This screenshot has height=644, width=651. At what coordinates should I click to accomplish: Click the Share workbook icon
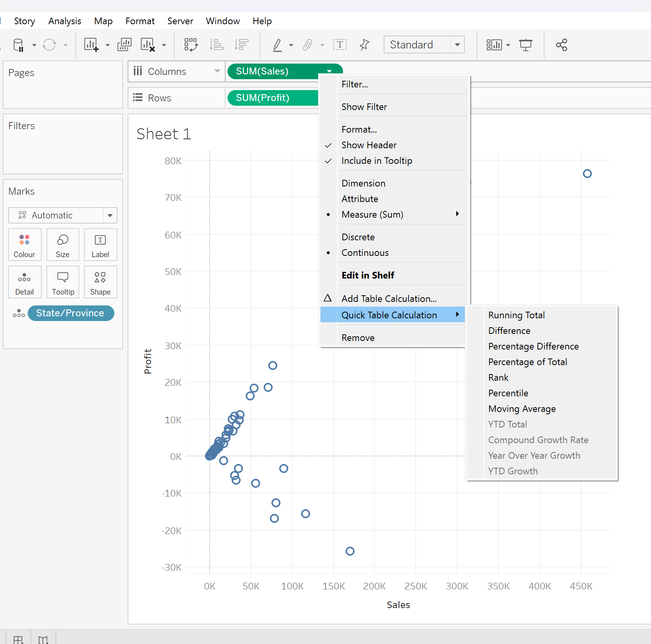[561, 45]
